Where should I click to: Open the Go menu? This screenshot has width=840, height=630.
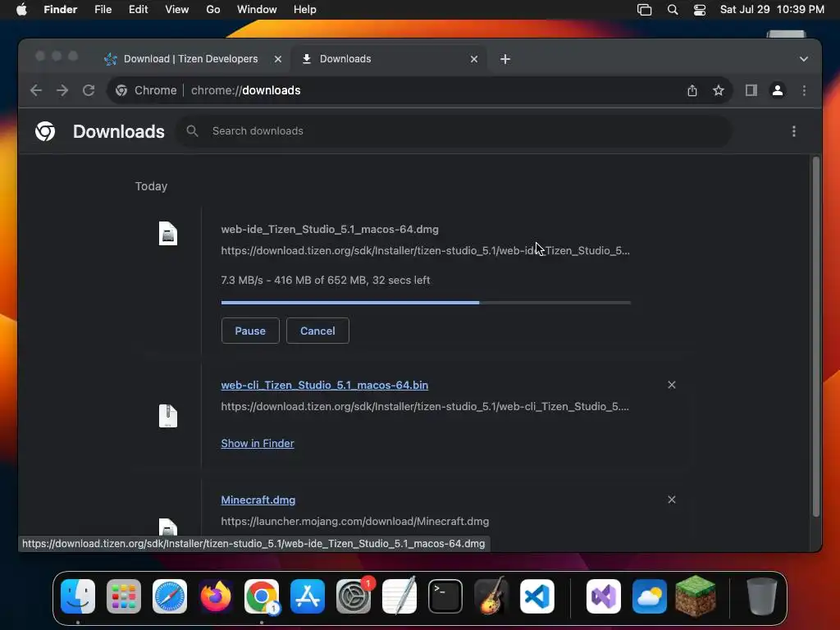(212, 10)
